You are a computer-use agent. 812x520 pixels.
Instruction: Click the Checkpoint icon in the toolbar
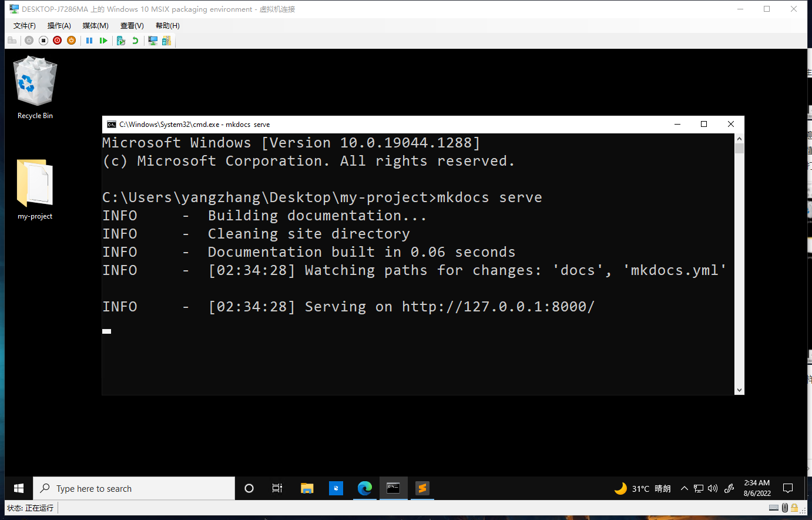(121, 41)
